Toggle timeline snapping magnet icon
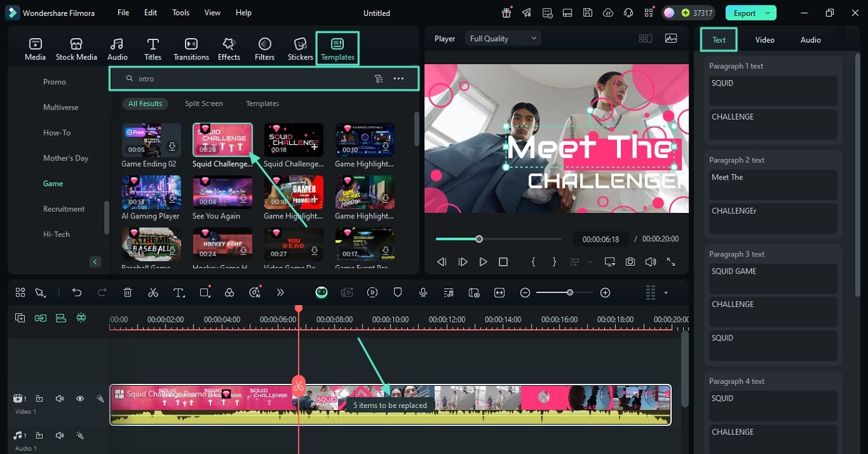868x454 pixels. pyautogui.click(x=81, y=318)
